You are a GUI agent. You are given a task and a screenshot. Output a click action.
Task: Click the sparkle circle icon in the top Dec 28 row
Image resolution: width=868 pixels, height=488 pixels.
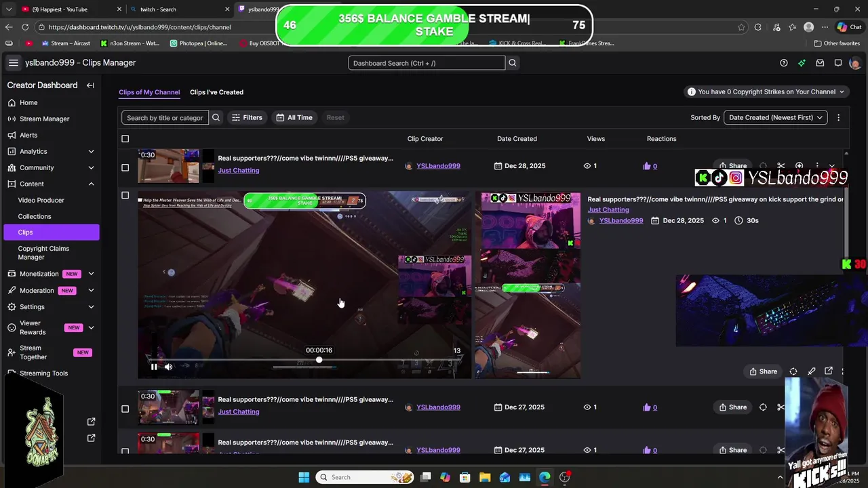(x=800, y=166)
